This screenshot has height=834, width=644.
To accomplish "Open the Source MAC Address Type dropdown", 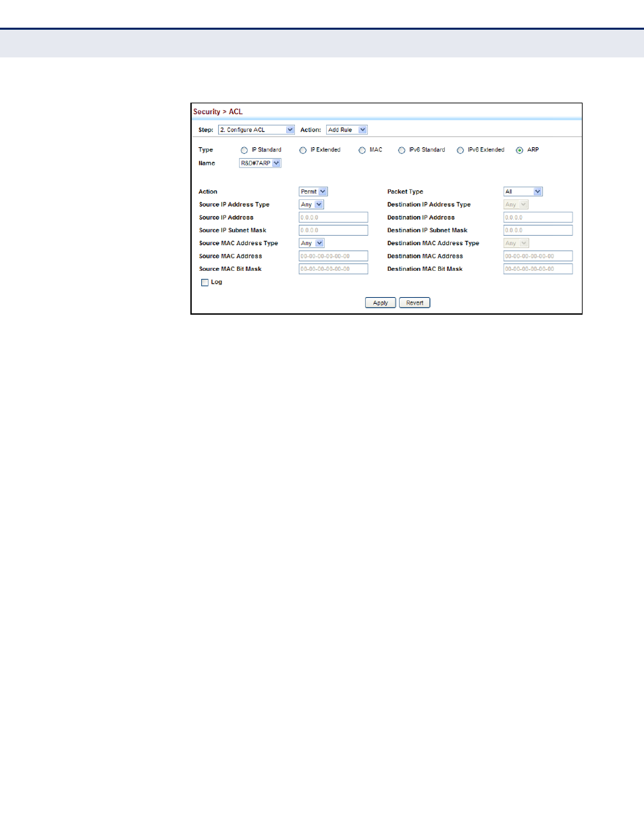I will [x=311, y=242].
